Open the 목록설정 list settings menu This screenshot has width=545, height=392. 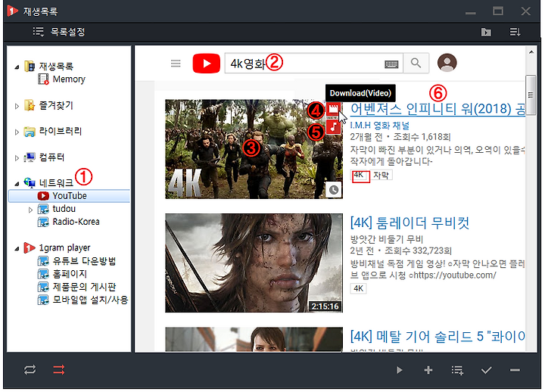click(59, 32)
